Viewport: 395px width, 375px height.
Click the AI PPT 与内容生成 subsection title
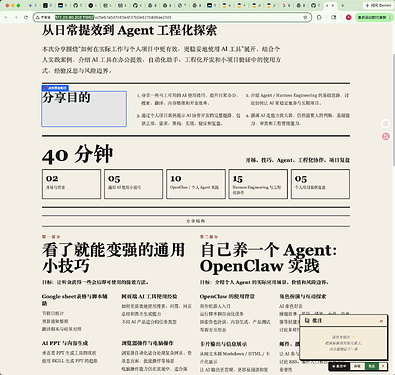(x=65, y=343)
